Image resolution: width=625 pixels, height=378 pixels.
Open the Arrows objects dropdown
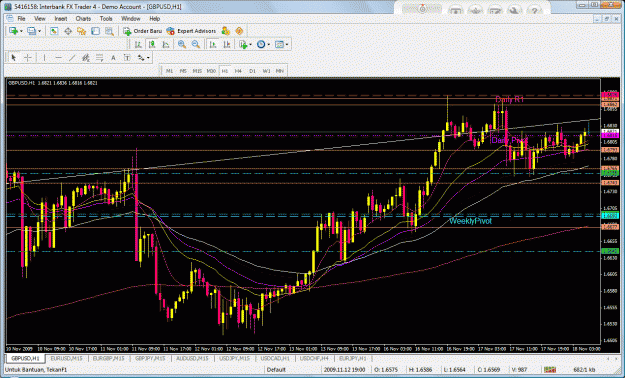pyautogui.click(x=143, y=58)
